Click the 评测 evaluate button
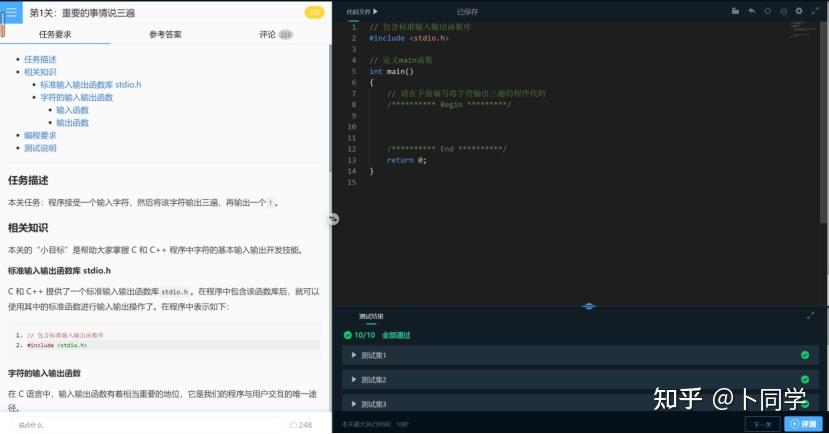Image resolution: width=829 pixels, height=434 pixels. (x=803, y=424)
